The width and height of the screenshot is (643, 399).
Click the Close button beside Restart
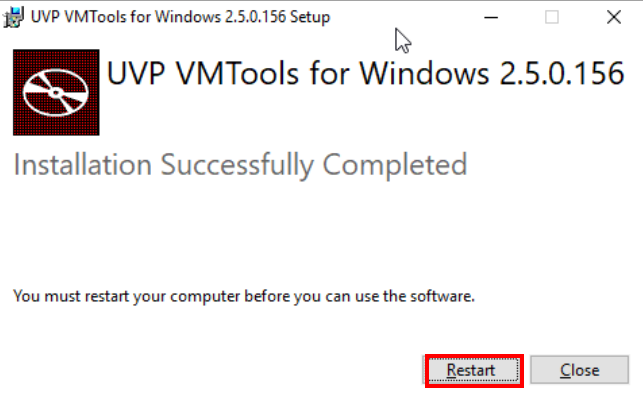coord(579,370)
